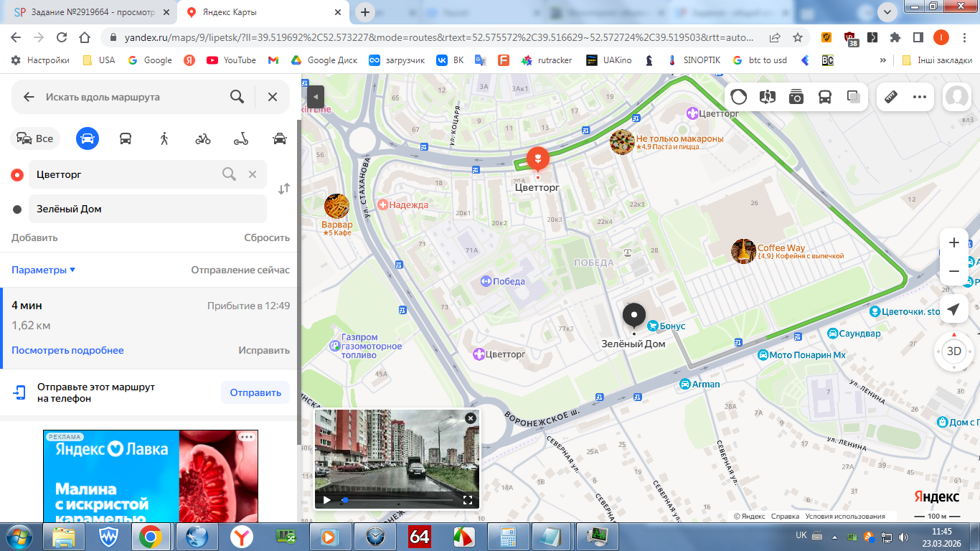Screen dimensions: 980x551
Task: Click the Зелёный Дом destination pin
Action: [633, 316]
